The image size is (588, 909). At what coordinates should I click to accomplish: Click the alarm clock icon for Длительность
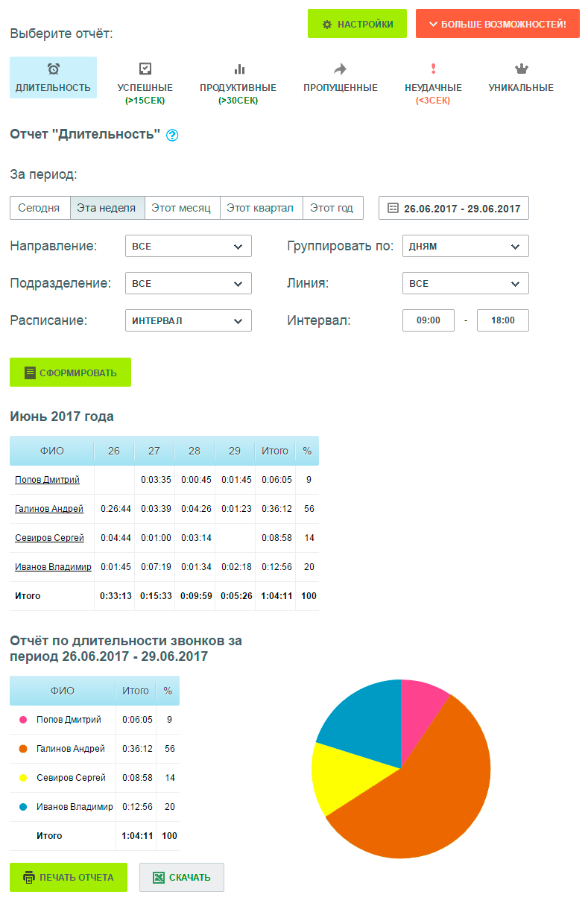(x=54, y=69)
